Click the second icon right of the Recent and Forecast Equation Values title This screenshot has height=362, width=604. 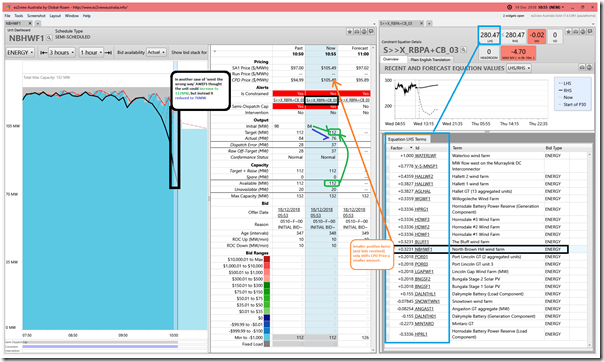point(589,67)
